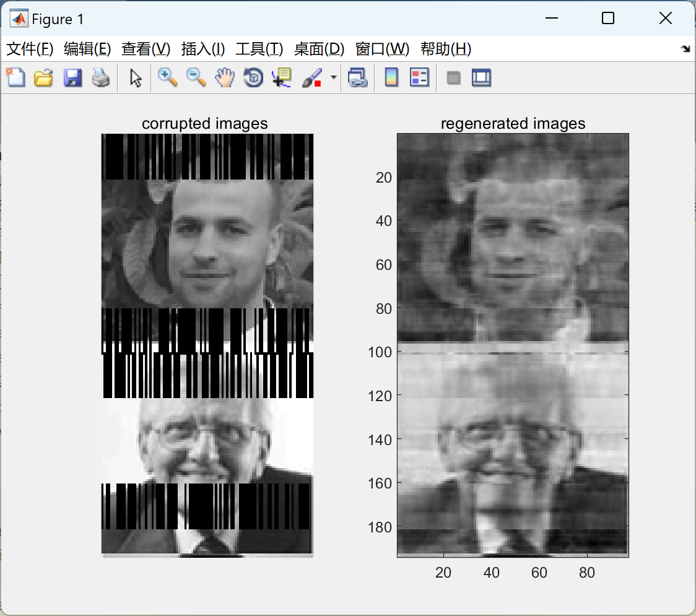Open the Brush color dropdown arrow
Image resolution: width=696 pixels, height=616 pixels.
(x=333, y=77)
